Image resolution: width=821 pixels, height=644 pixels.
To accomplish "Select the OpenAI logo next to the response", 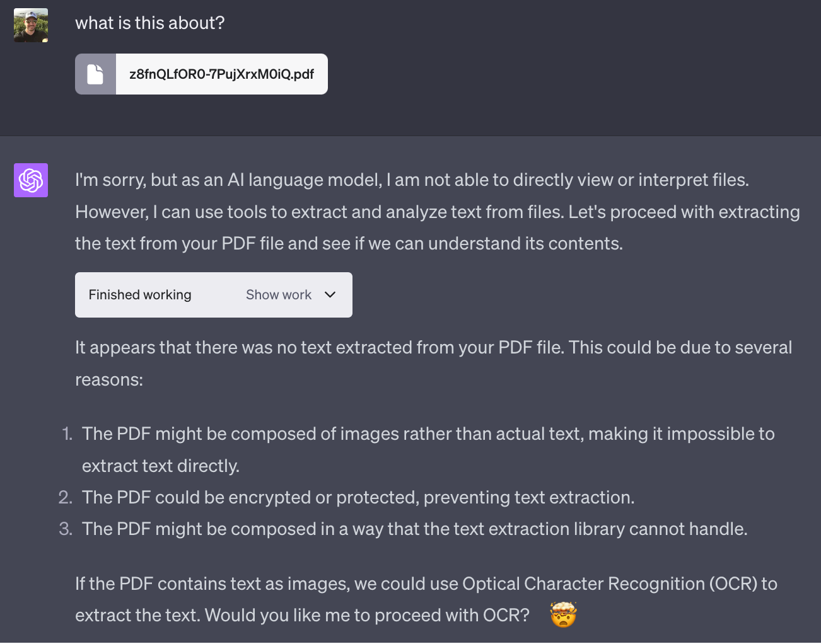I will [x=30, y=180].
